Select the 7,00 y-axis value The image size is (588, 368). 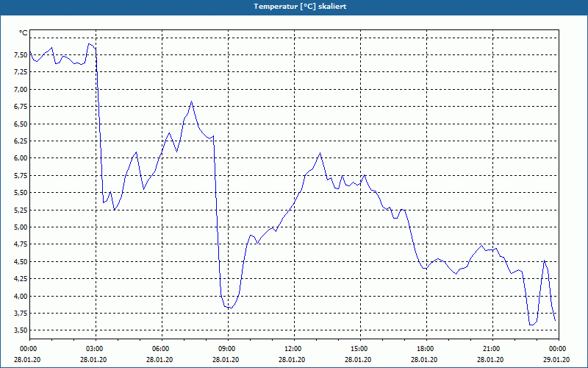(21, 89)
